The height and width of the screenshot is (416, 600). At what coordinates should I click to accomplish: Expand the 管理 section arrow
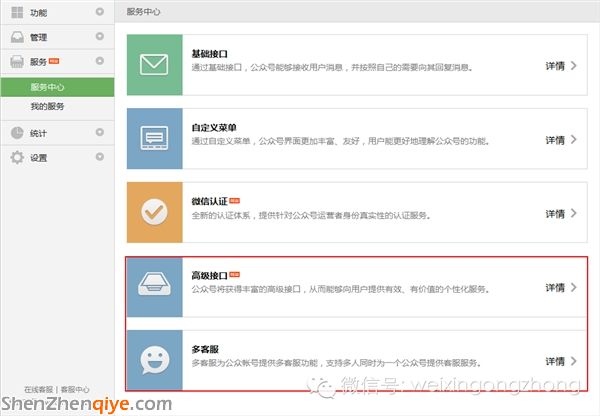(x=99, y=36)
